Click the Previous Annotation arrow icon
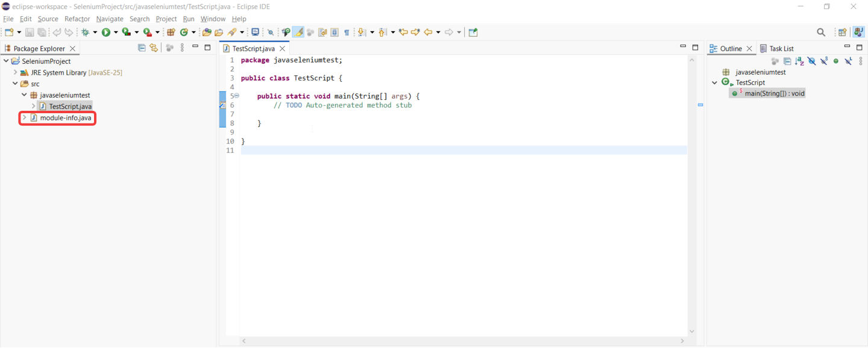This screenshot has height=348, width=868. tap(382, 33)
